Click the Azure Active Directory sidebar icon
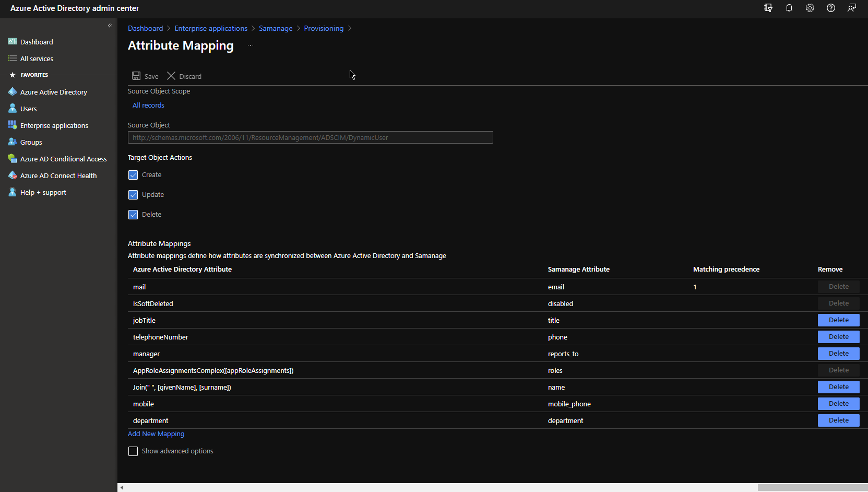The width and height of the screenshot is (868, 492). click(x=13, y=92)
